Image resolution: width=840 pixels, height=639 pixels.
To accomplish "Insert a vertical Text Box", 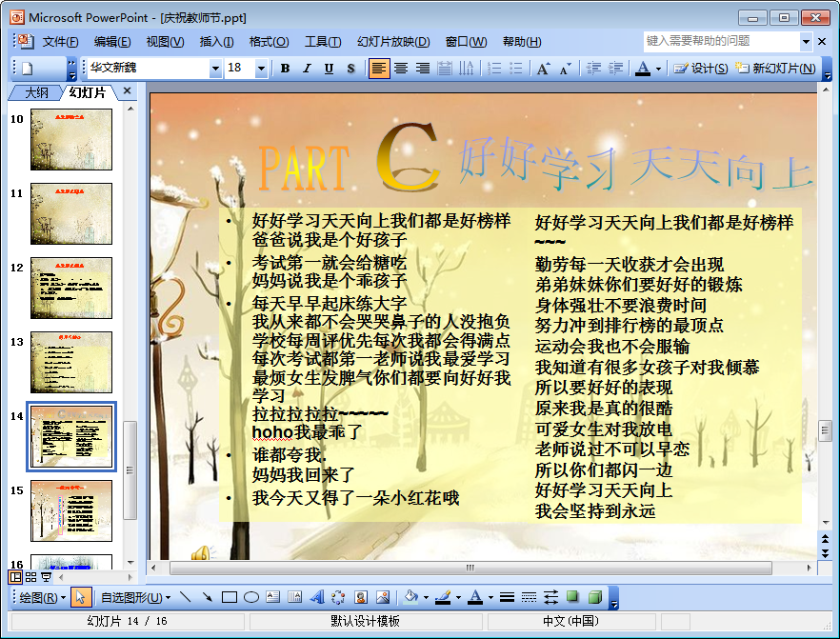I will pos(294,597).
